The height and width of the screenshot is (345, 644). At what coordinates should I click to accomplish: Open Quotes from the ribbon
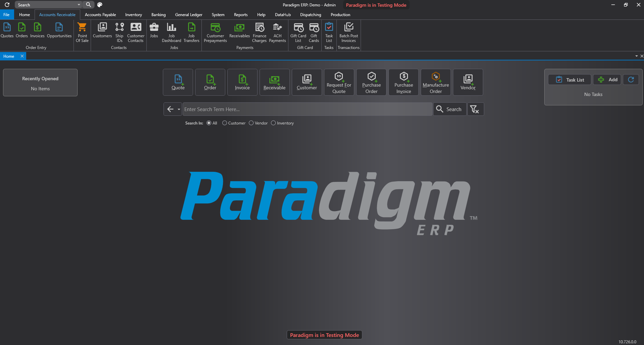click(x=7, y=30)
